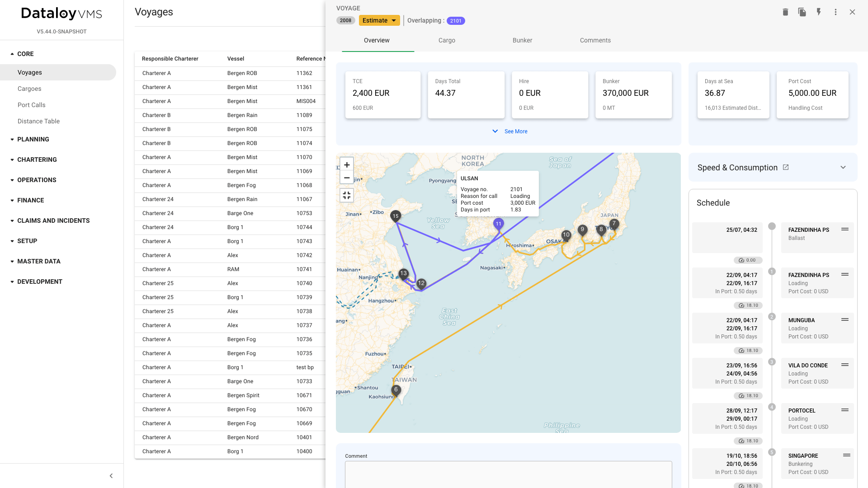868x488 pixels.
Task: Switch to the Cargo tab
Action: pos(447,40)
